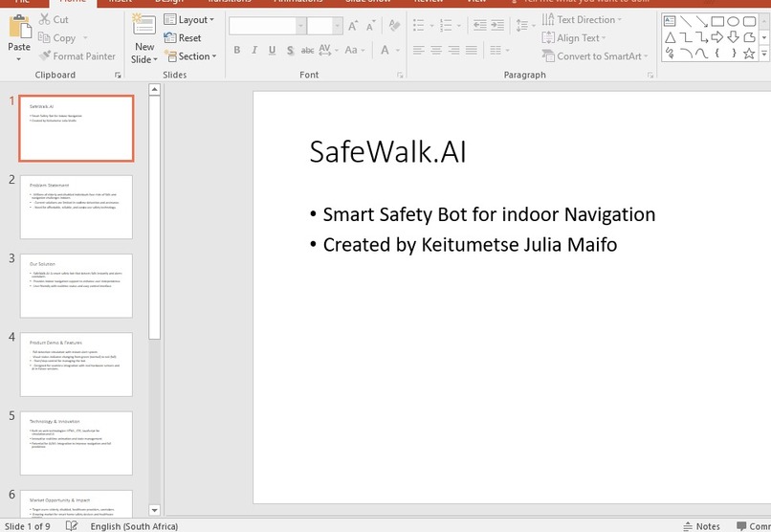The width and height of the screenshot is (771, 532).
Task: Decrease the list indent level
Action: 479,25
